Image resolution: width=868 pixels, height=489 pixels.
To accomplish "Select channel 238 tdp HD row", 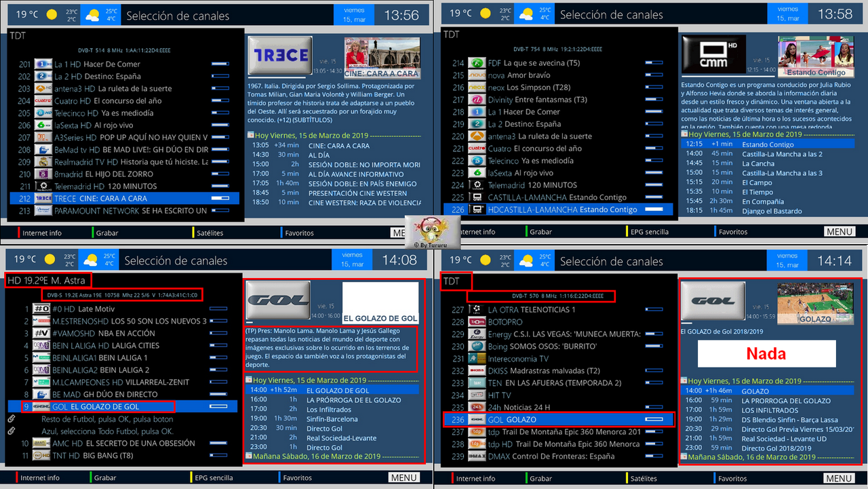I will [559, 444].
